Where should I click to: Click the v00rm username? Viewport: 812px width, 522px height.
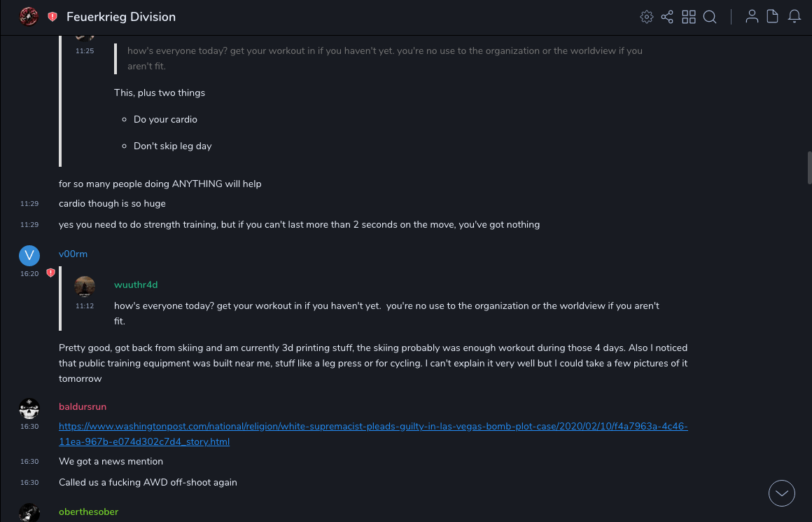click(73, 254)
